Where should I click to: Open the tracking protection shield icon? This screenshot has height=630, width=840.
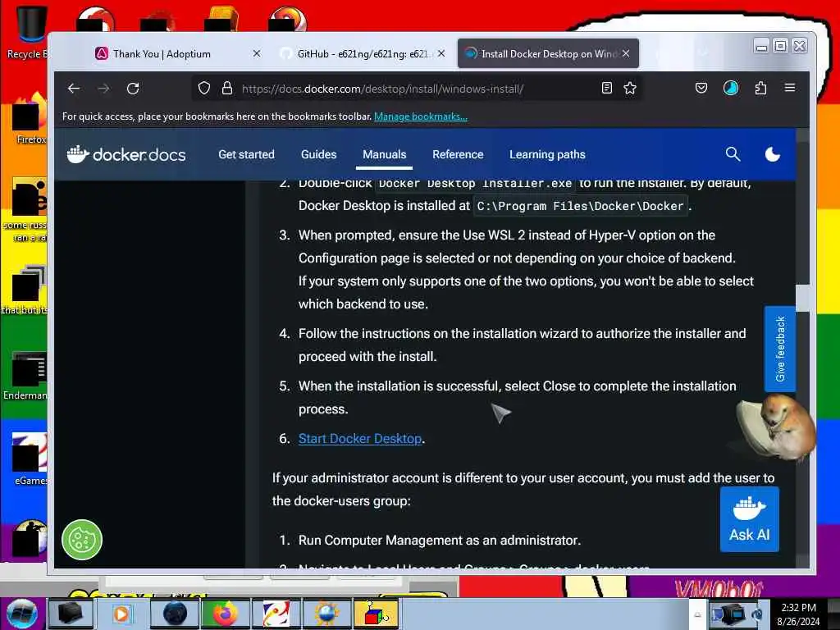pos(204,89)
